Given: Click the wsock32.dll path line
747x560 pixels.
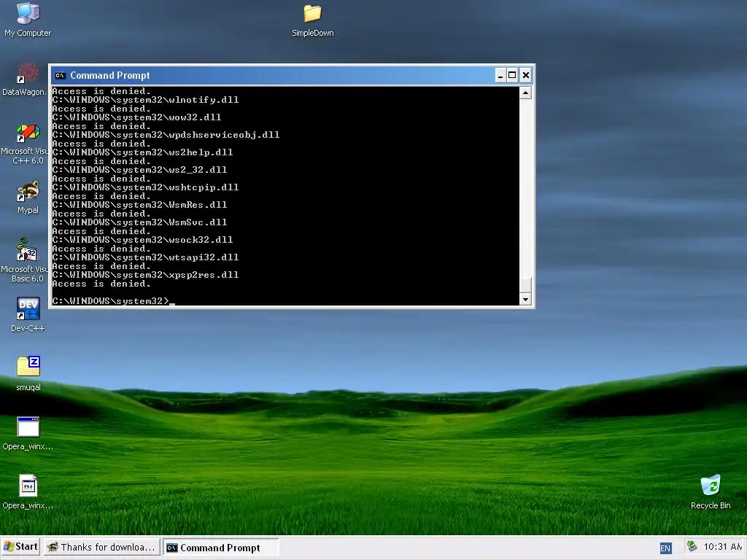Looking at the screenshot, I should pos(142,240).
